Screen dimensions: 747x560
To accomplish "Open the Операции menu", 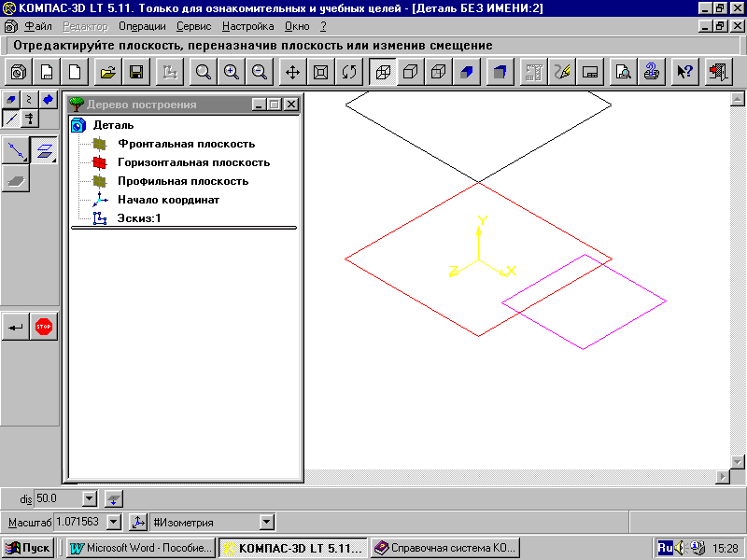I will (142, 27).
